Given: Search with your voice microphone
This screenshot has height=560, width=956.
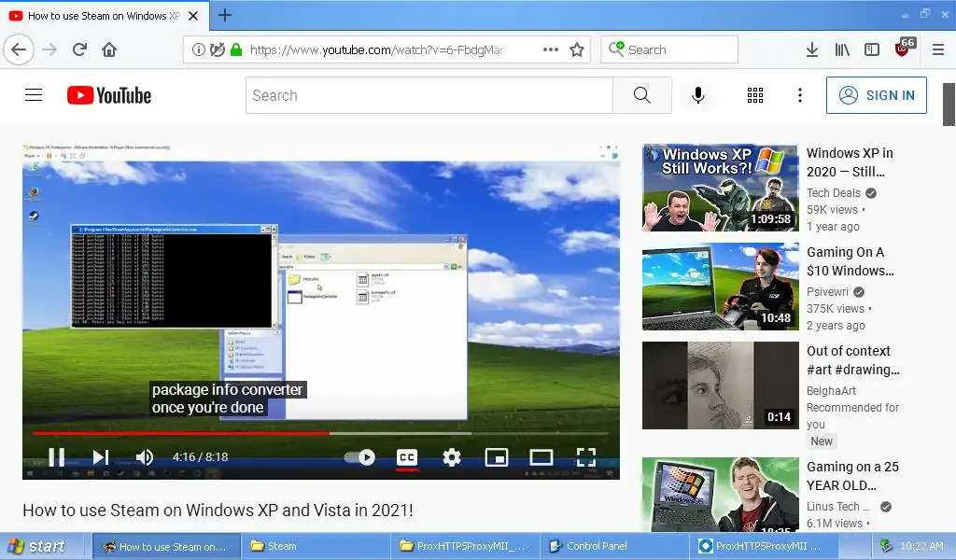Looking at the screenshot, I should click(x=698, y=95).
